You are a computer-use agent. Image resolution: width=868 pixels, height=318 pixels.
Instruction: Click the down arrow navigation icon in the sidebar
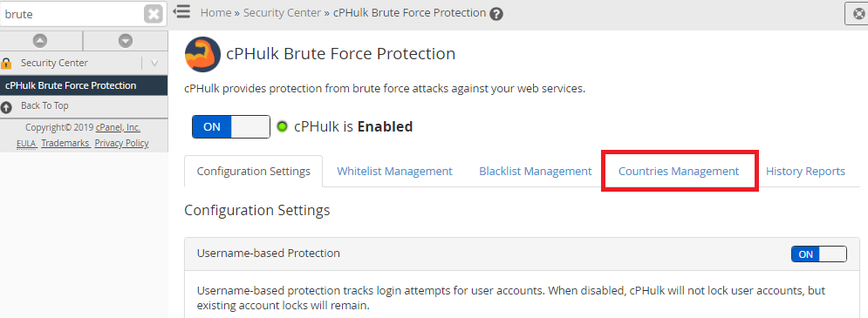pyautogui.click(x=126, y=40)
